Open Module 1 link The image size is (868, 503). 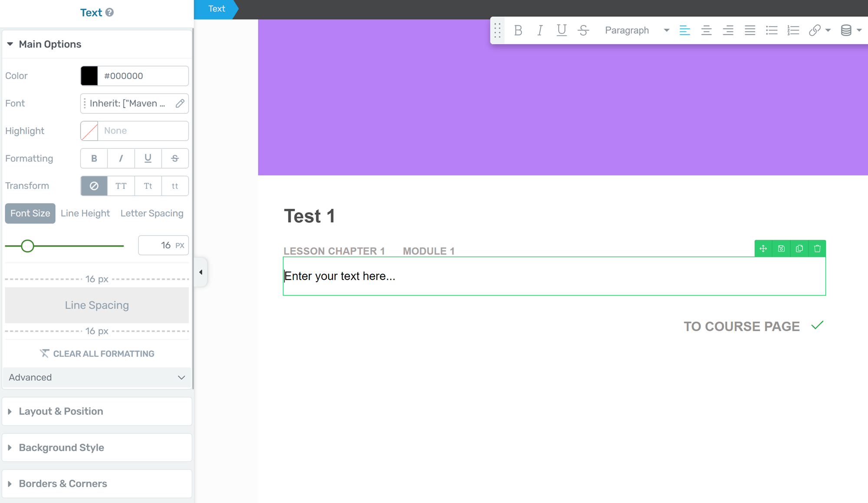(x=429, y=251)
